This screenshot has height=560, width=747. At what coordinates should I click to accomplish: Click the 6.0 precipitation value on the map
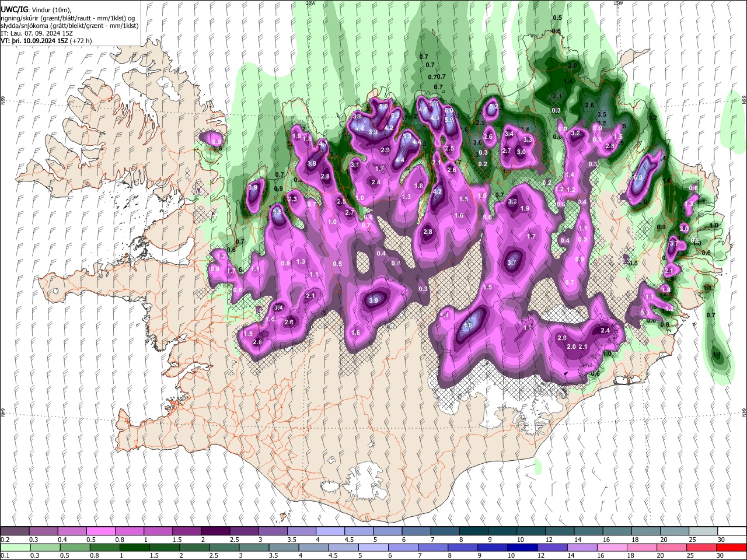[449, 110]
